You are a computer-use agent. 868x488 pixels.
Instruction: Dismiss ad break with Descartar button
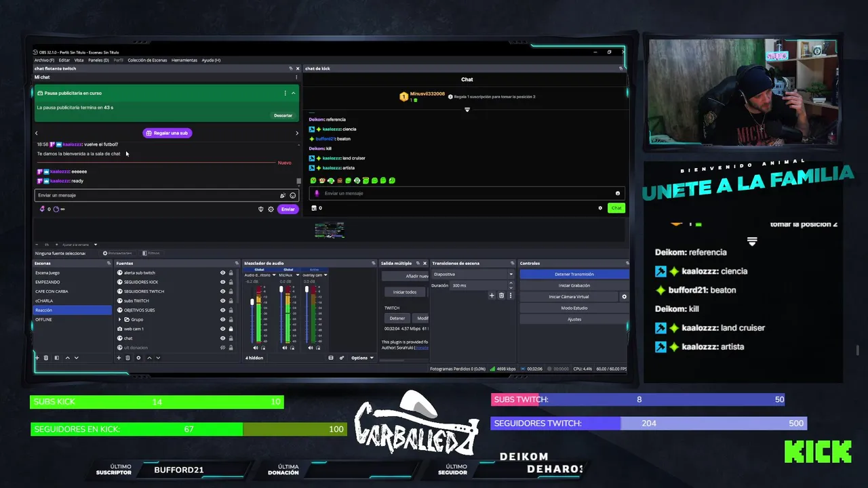283,115
